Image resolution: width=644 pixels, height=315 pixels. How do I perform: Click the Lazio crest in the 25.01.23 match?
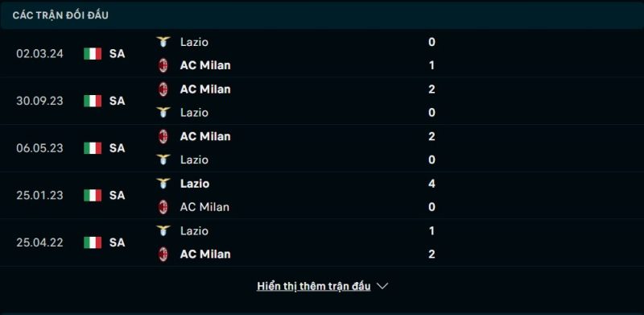pos(163,184)
